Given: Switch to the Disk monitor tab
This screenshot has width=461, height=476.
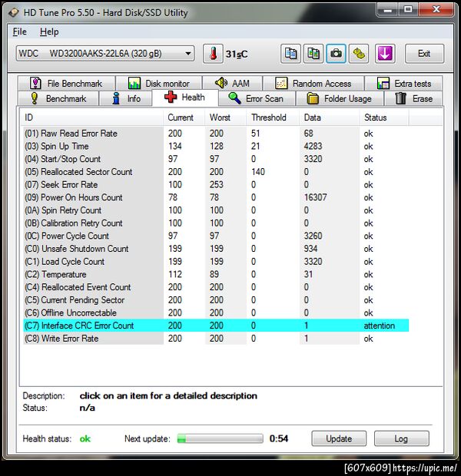Looking at the screenshot, I should [159, 83].
